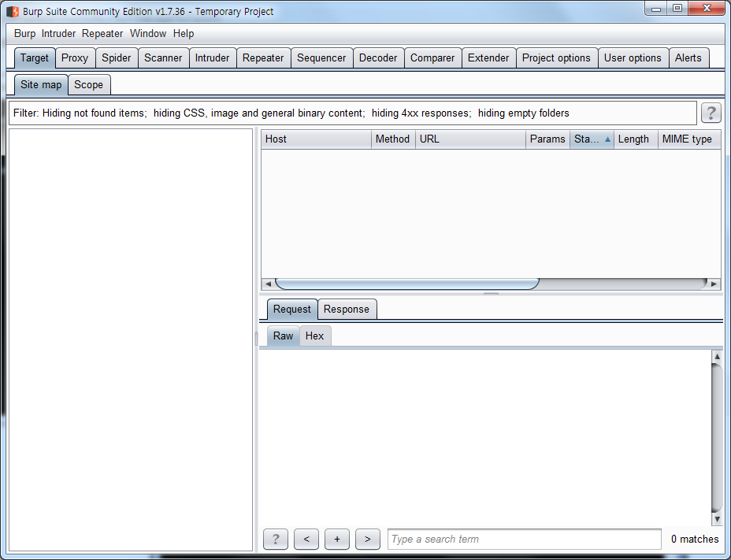Sort table by URL column
This screenshot has width=731, height=560.
[x=470, y=139]
